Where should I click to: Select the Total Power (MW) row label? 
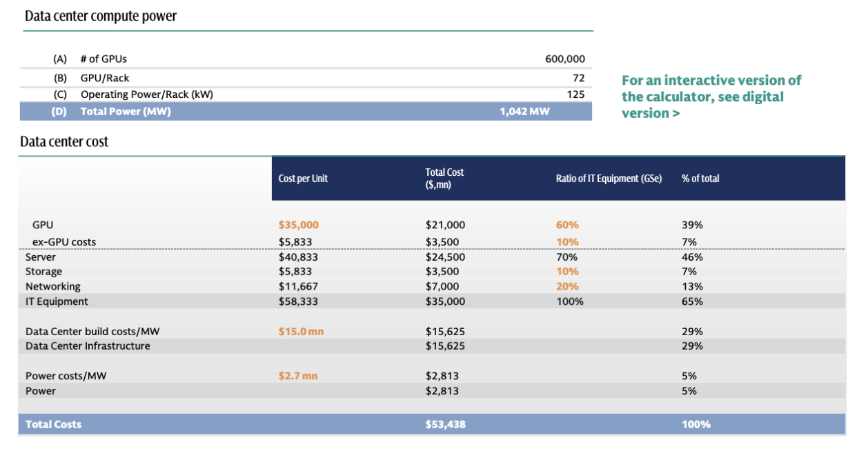coord(125,112)
